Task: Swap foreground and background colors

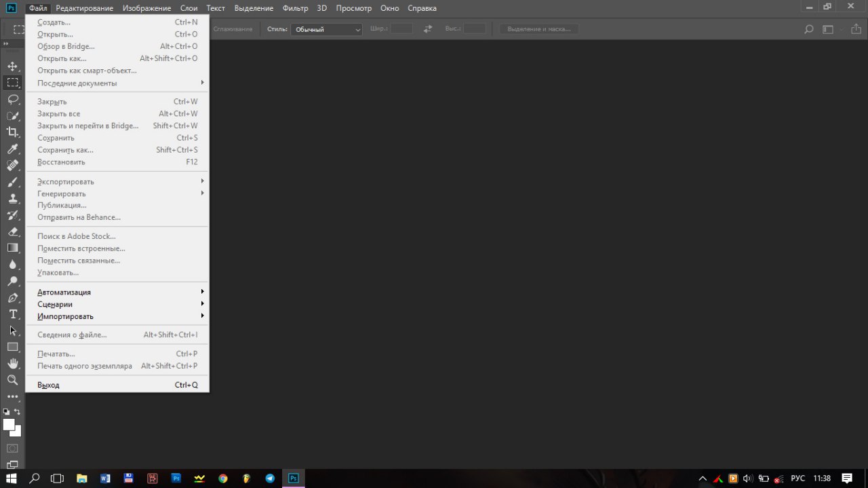Action: [18, 411]
